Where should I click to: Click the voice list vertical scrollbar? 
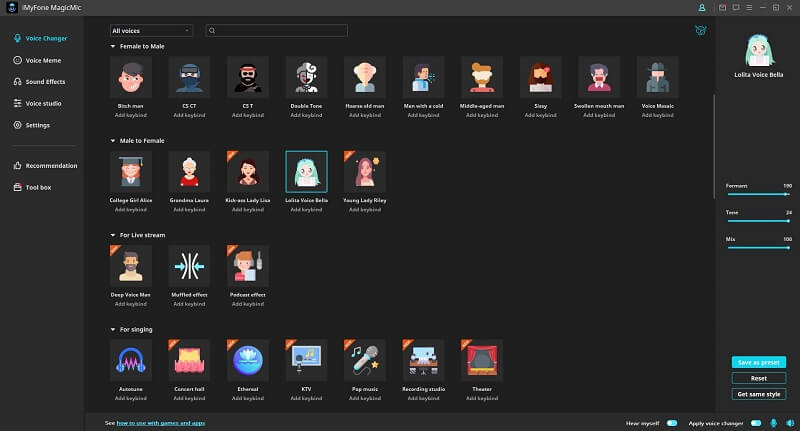pos(714,146)
